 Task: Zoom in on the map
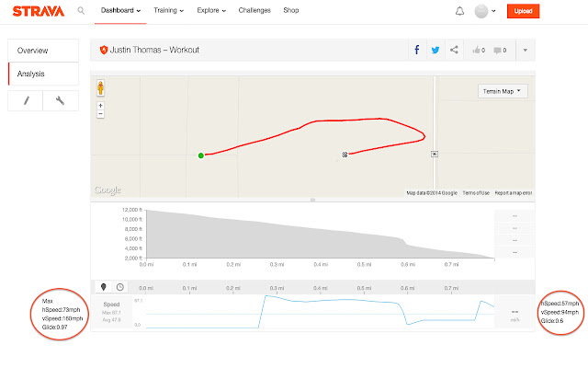click(100, 106)
